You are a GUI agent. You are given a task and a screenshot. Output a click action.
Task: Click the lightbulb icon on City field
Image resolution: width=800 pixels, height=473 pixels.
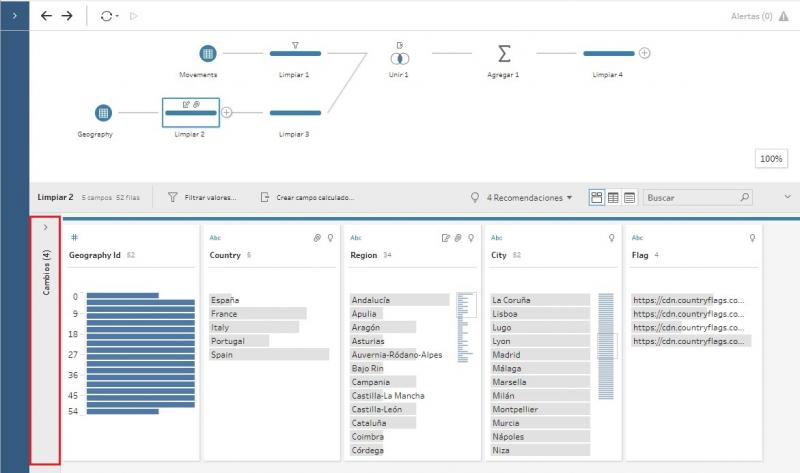point(610,238)
